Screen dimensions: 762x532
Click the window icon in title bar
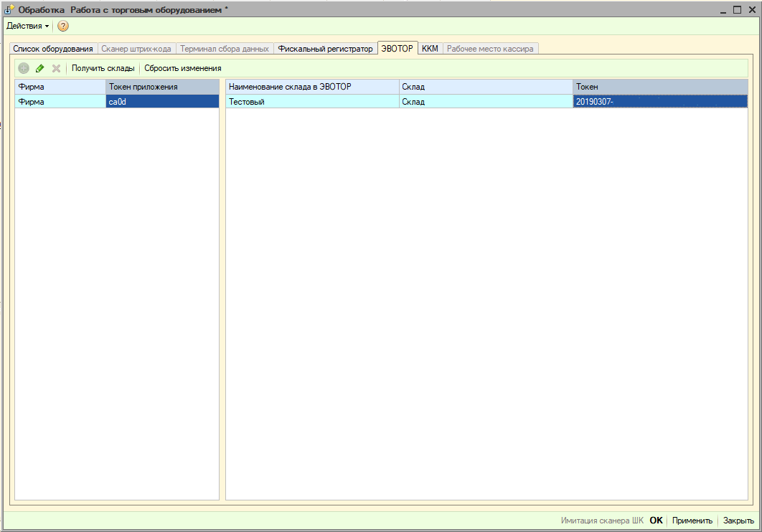point(9,9)
